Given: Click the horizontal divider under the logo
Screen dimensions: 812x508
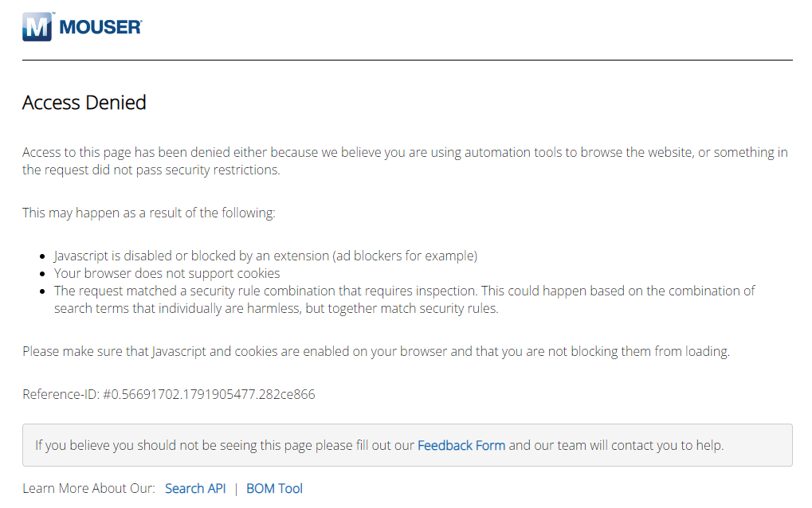Looking at the screenshot, I should tap(407, 60).
